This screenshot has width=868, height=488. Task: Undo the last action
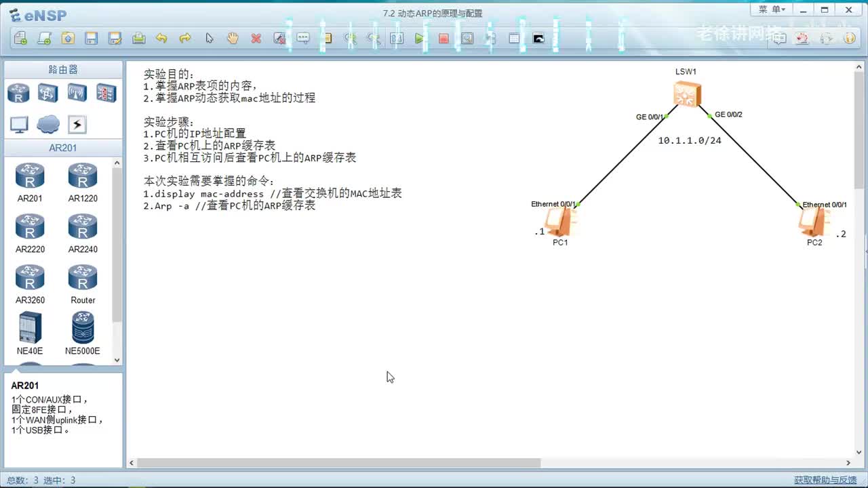pyautogui.click(x=161, y=39)
